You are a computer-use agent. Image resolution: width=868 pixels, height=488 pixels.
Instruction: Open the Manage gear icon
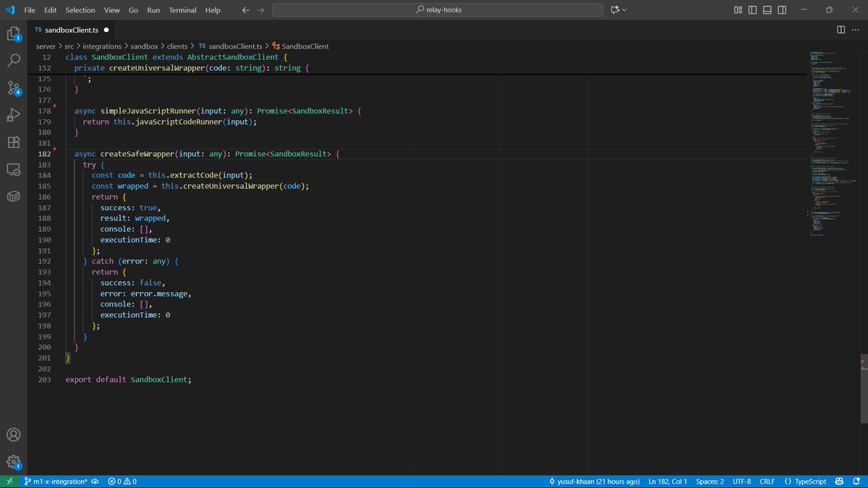[13, 462]
